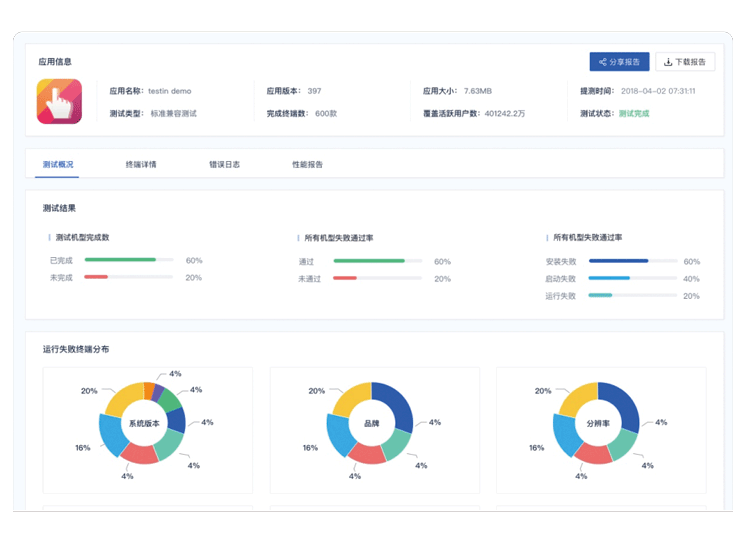Click the green slice of 系统版本 chart
Screen dimensions: 750x550
(169, 400)
